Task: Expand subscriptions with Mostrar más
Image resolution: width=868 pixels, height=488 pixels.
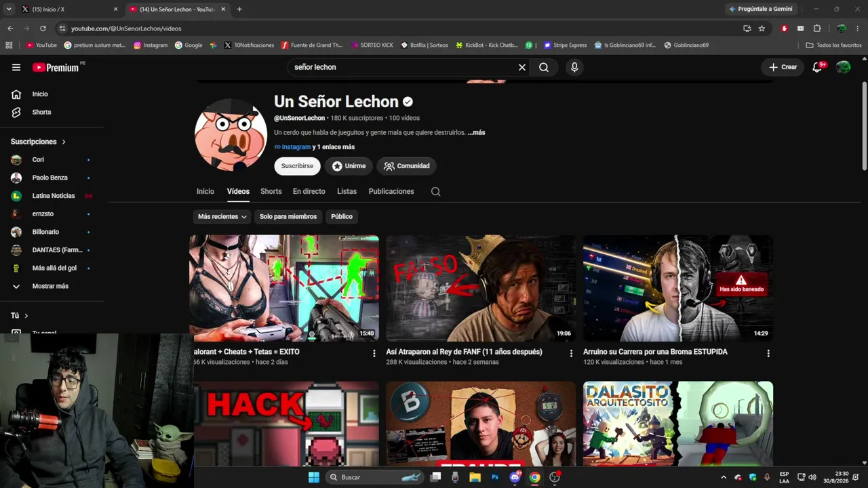Action: pyautogui.click(x=52, y=286)
